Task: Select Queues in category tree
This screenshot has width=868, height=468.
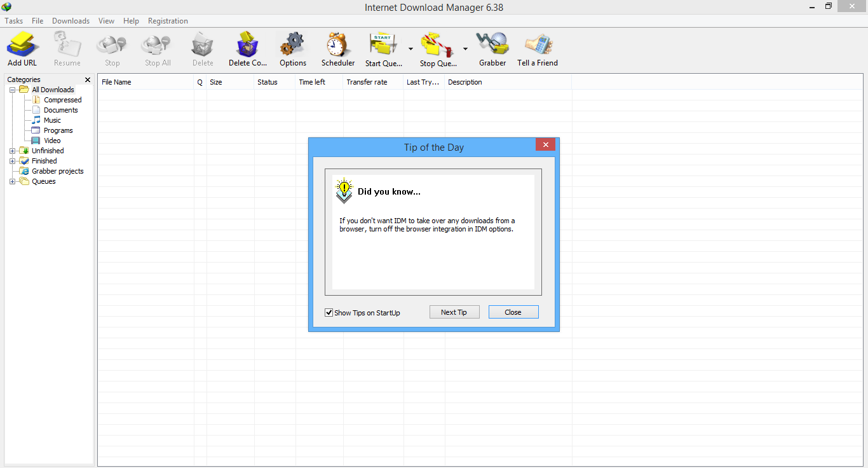Action: 44,181
